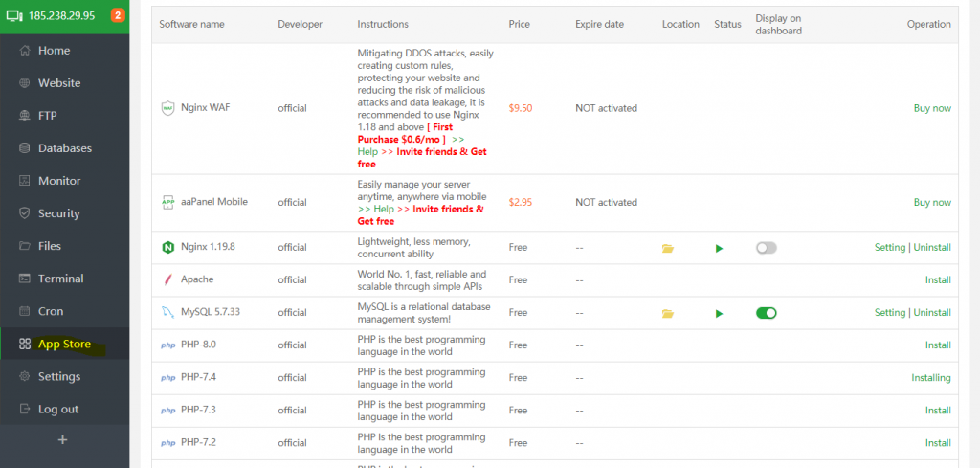Viewport: 980px width, 468px height.
Task: Click the Apache feather icon
Action: click(167, 279)
